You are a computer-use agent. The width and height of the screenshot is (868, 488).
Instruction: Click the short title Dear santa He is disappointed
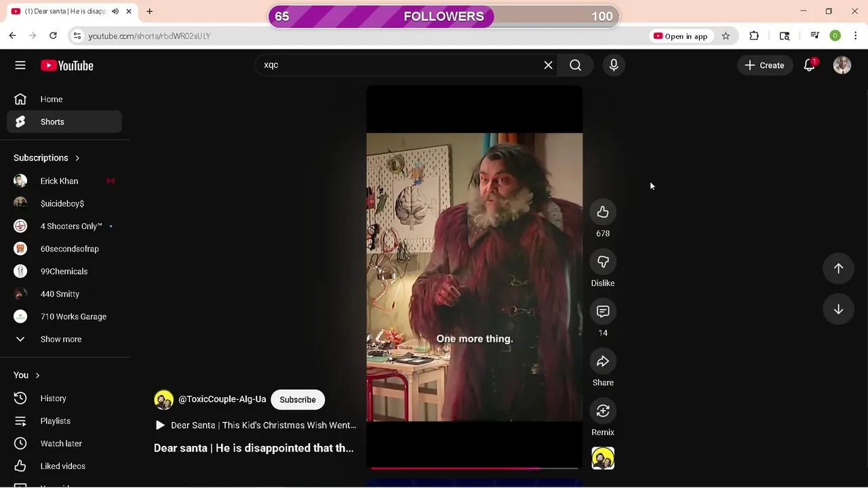click(x=254, y=448)
